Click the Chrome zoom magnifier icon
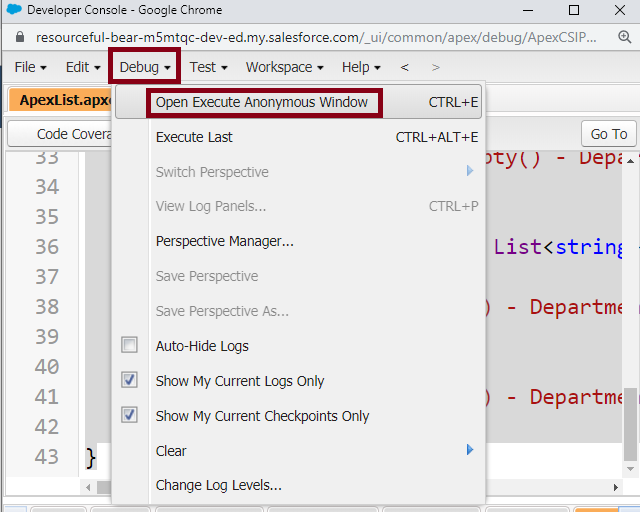The height and width of the screenshot is (512, 640). (x=624, y=37)
